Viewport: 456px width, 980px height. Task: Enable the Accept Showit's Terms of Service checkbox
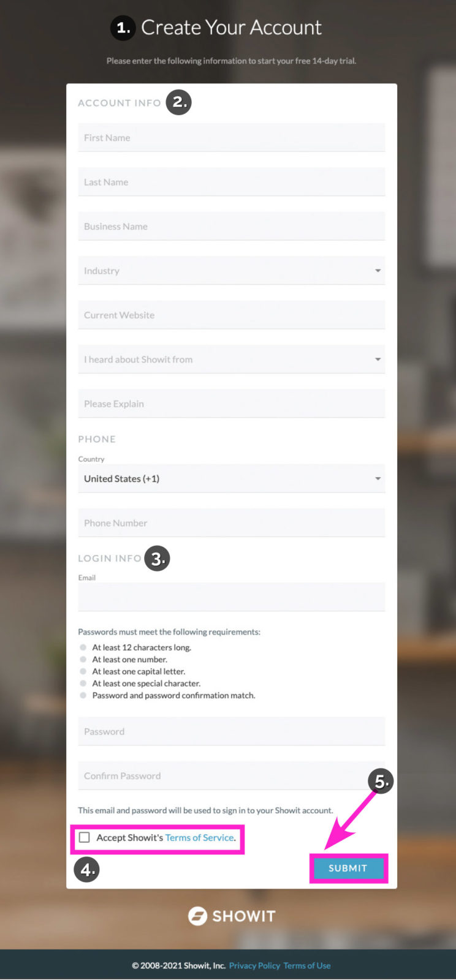[84, 837]
